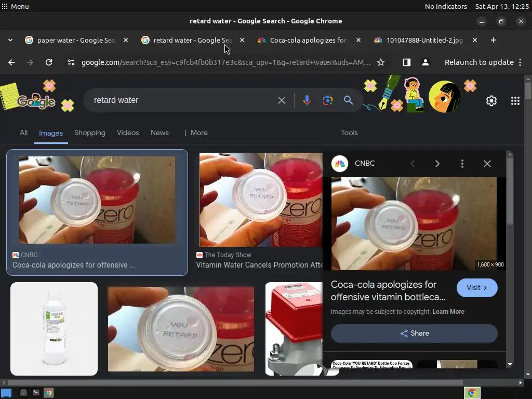Go to Google home via doodle logo

pos(36,101)
